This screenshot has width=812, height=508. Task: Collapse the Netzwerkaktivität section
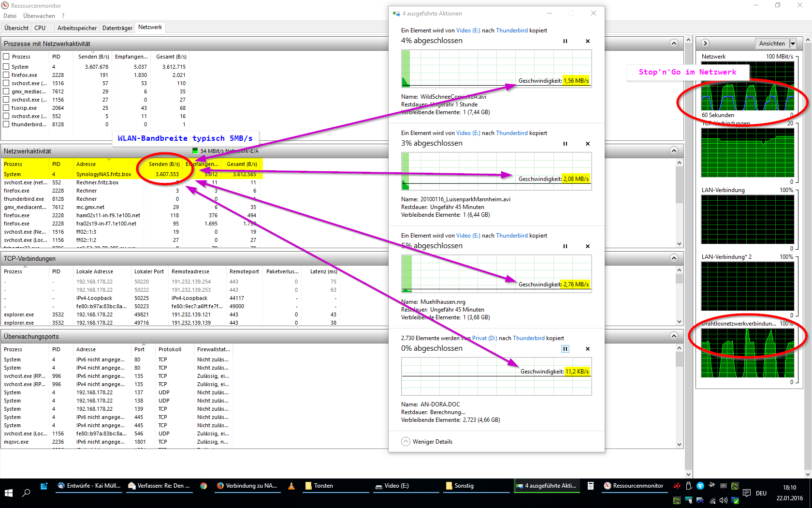point(674,151)
